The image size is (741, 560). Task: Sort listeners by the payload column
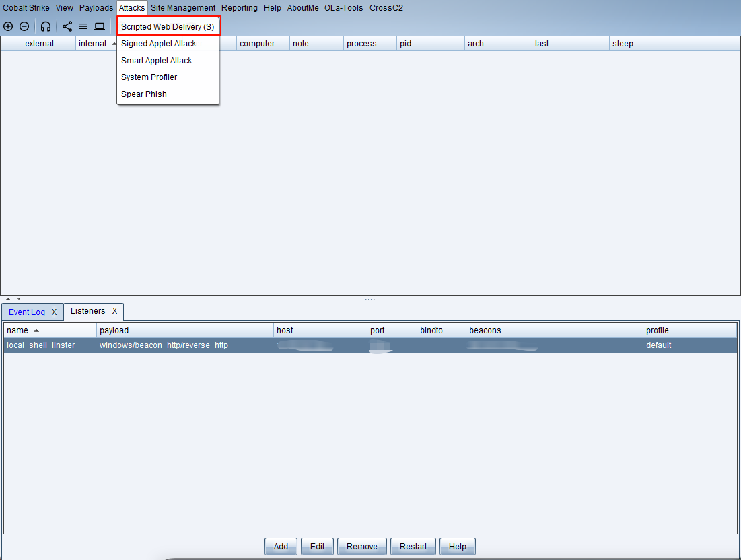click(185, 330)
